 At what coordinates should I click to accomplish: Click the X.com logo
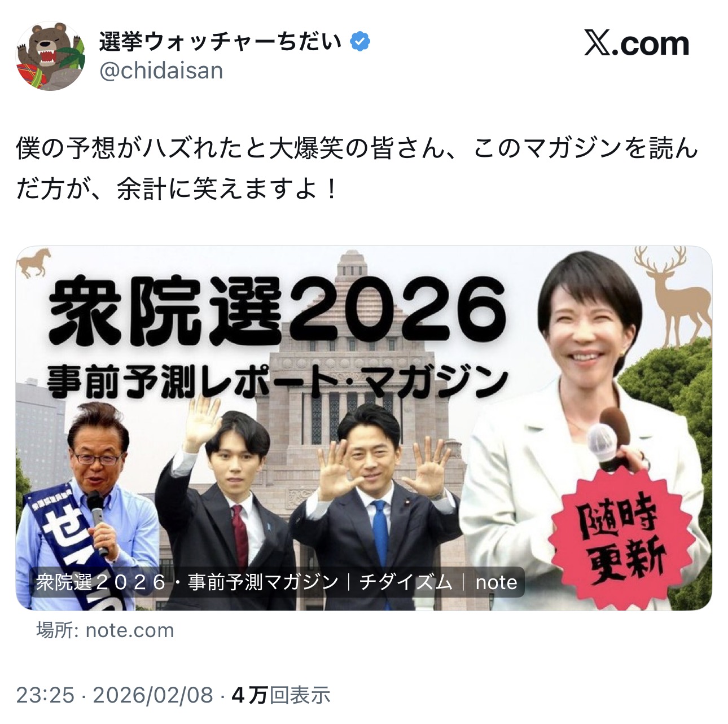pos(637,44)
